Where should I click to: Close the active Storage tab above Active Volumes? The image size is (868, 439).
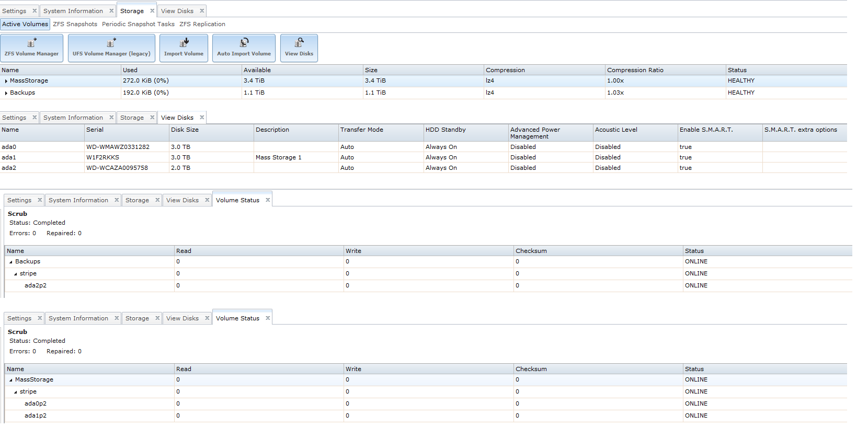152,11
